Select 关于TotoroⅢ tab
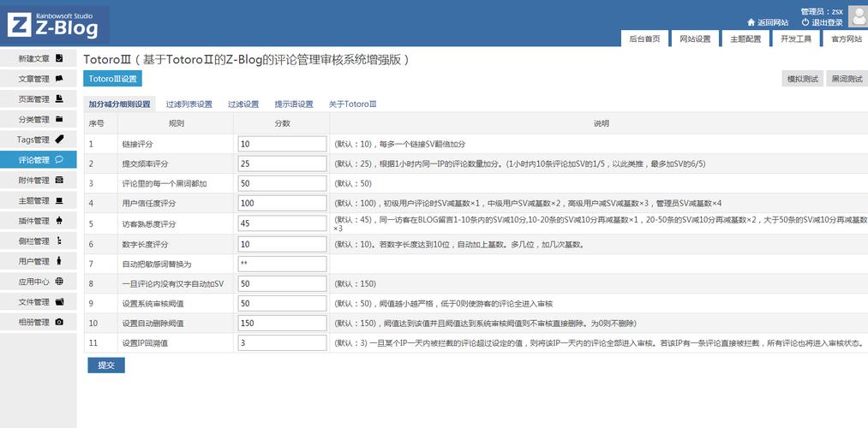Viewport: 868px width, 428px height. 353,104
